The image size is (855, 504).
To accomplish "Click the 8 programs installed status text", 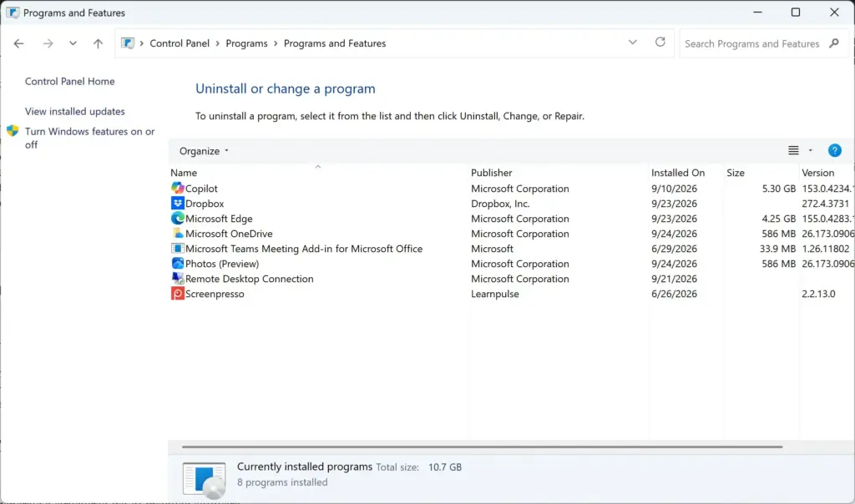I will tap(282, 482).
